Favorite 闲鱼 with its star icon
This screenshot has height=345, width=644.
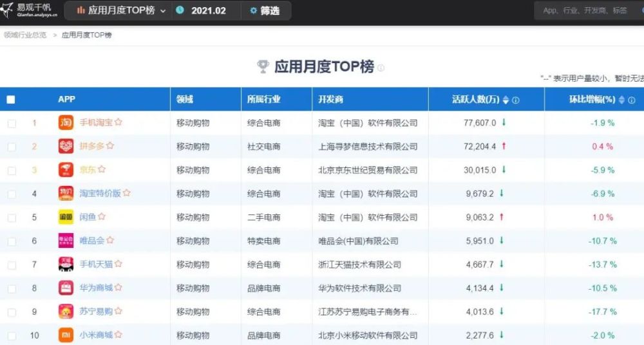(102, 216)
